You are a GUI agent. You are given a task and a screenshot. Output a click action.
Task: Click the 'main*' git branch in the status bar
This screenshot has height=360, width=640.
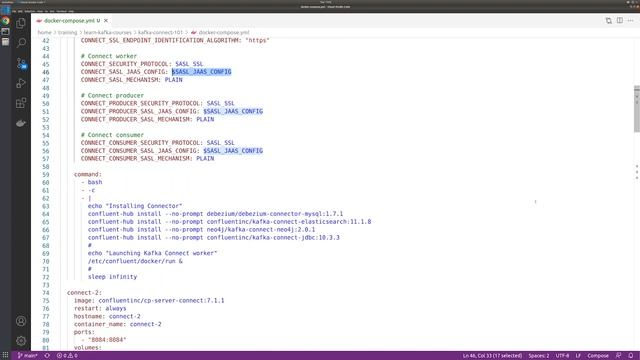27,356
